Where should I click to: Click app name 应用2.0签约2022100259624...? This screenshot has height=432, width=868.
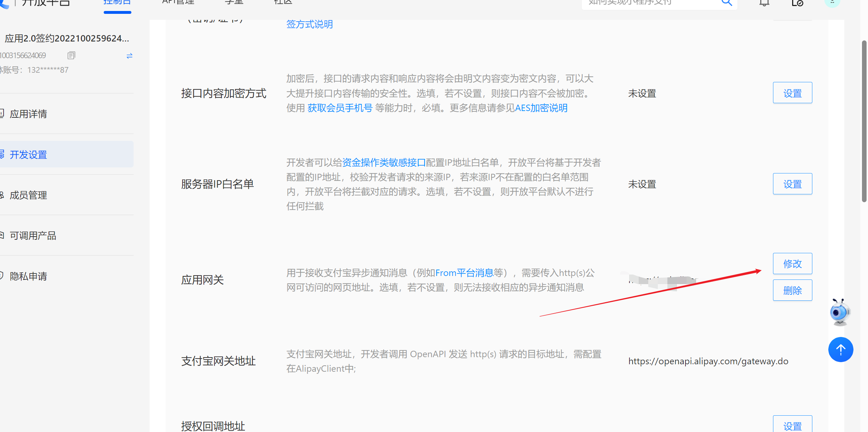click(x=67, y=38)
